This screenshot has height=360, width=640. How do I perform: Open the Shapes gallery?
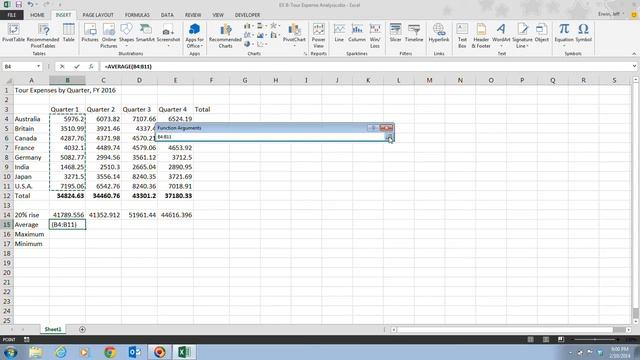click(127, 34)
